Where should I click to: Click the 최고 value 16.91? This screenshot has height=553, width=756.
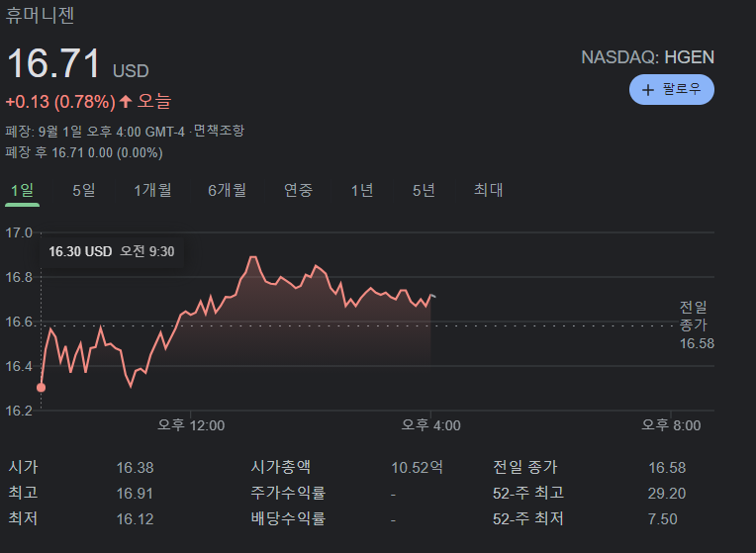[x=135, y=494]
